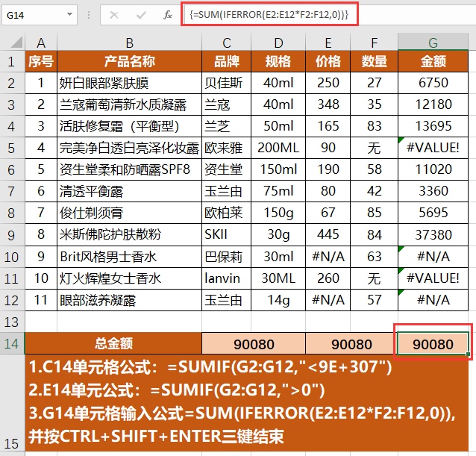Select cell 清透平衡露
This screenshot has width=476, height=456.
[129, 191]
